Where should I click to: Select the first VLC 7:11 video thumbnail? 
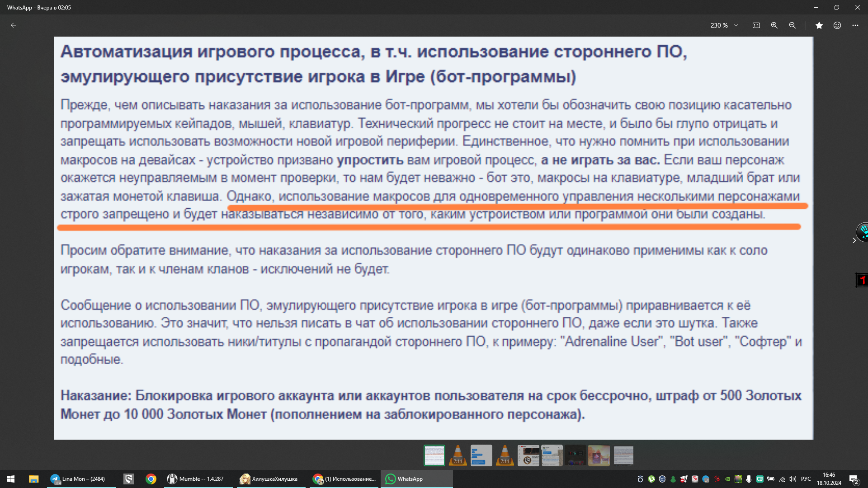pos(458,455)
